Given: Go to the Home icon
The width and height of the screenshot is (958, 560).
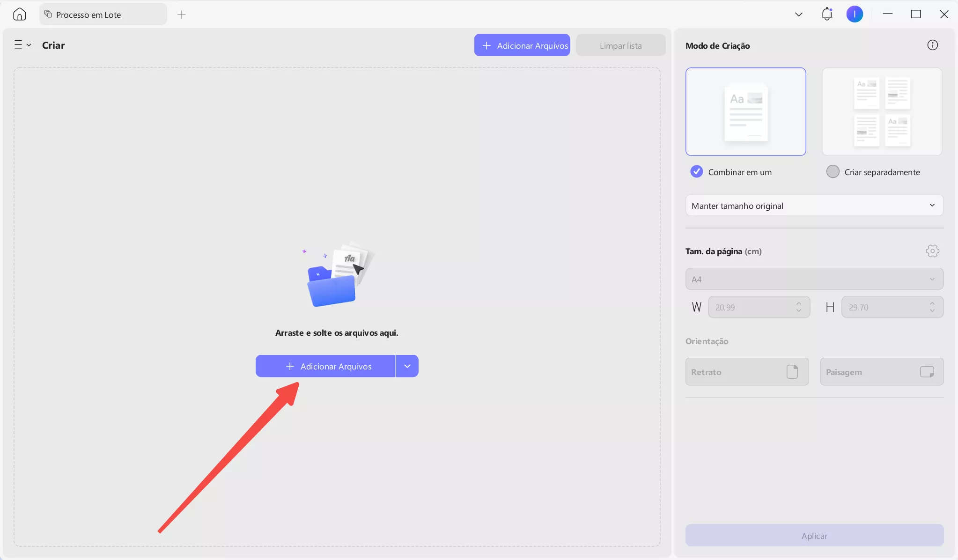Looking at the screenshot, I should 19,14.
